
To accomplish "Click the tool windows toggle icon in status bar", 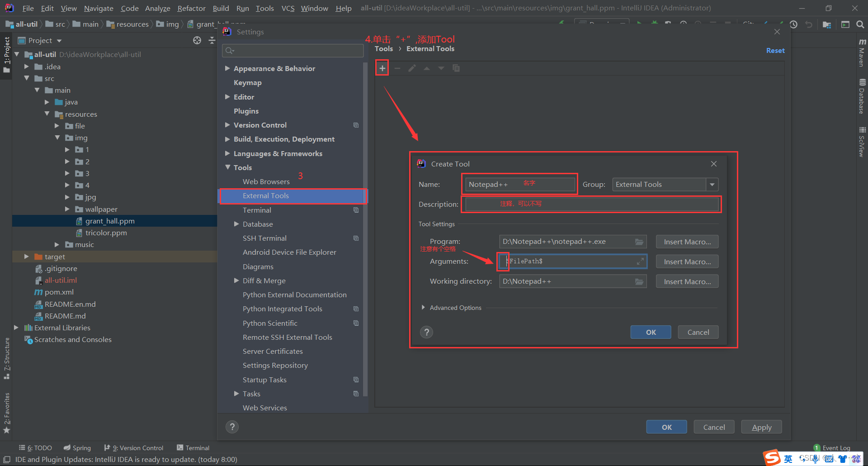I will pos(7,459).
